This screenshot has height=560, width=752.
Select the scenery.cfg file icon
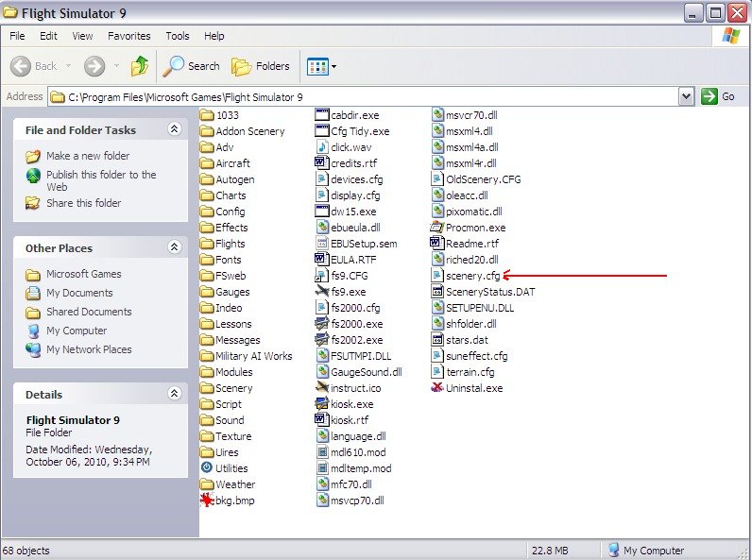click(x=437, y=276)
